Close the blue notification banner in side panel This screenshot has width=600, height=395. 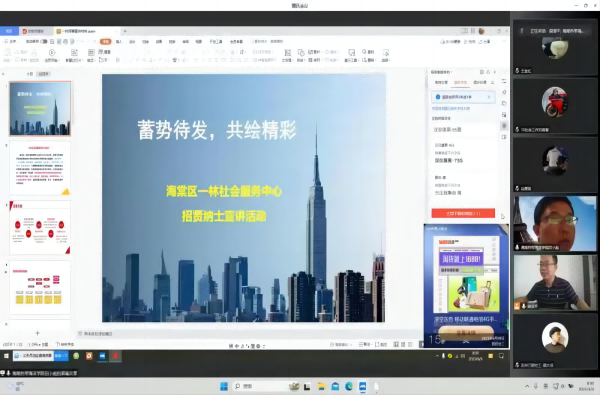click(489, 97)
